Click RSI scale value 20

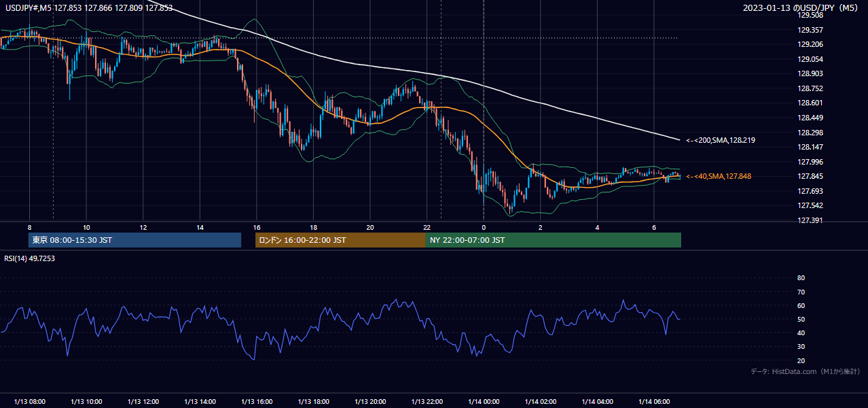coord(801,360)
